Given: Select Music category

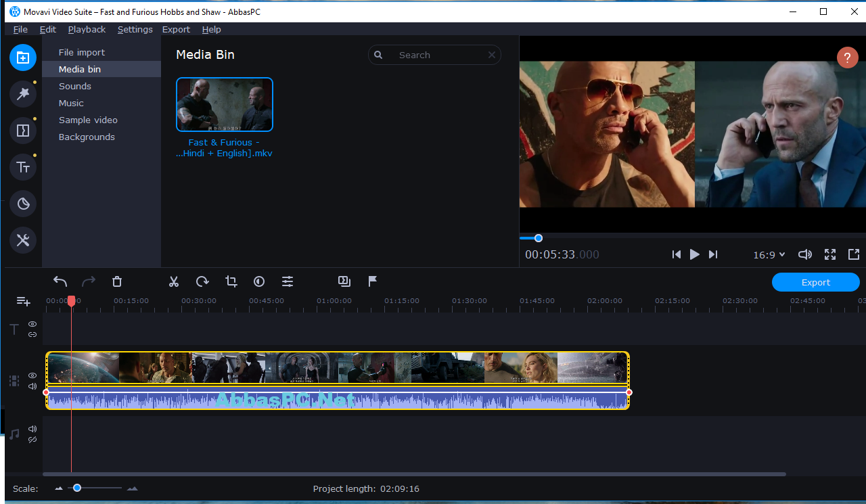Looking at the screenshot, I should pyautogui.click(x=101, y=103).
